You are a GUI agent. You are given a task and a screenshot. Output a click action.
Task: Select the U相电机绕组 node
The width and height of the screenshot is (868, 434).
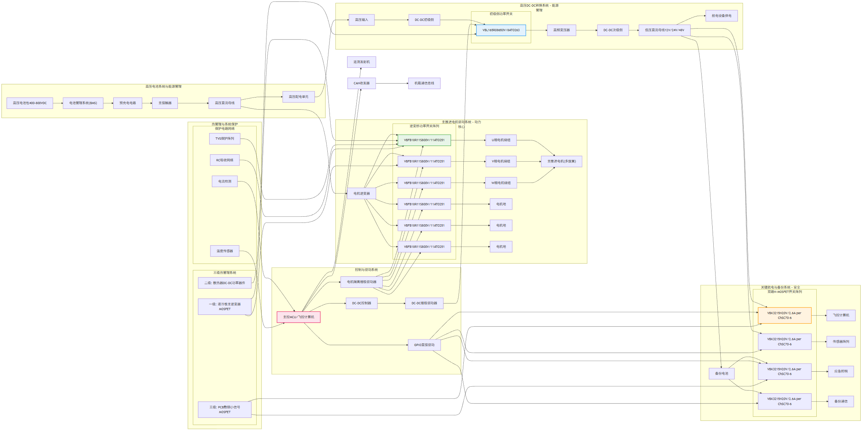tap(501, 140)
